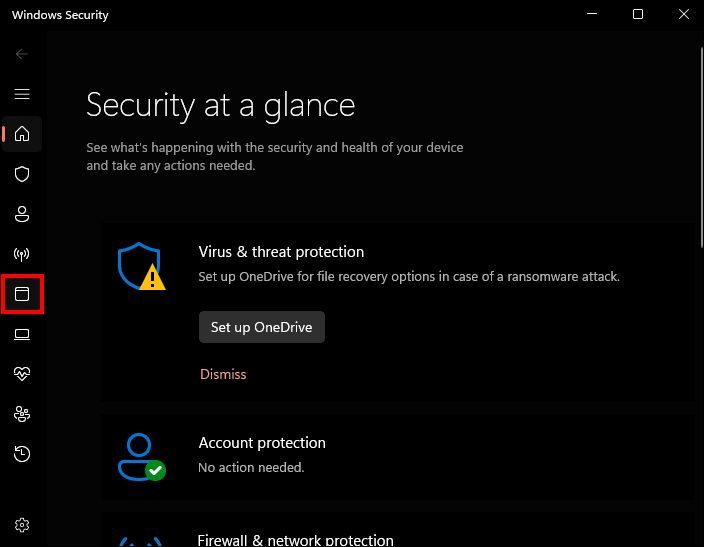This screenshot has height=547, width=704.
Task: Click the back arrow button
Action: 22,54
